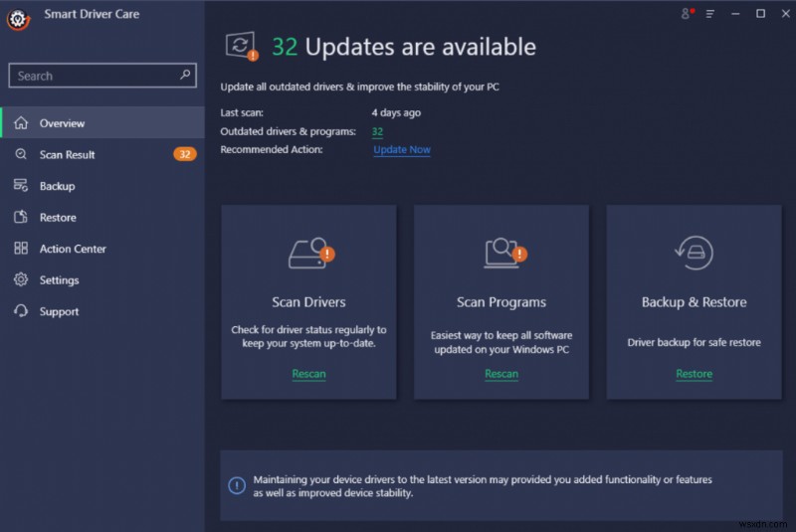Open the hamburger menu in the title bar
The image size is (796, 532).
710,14
